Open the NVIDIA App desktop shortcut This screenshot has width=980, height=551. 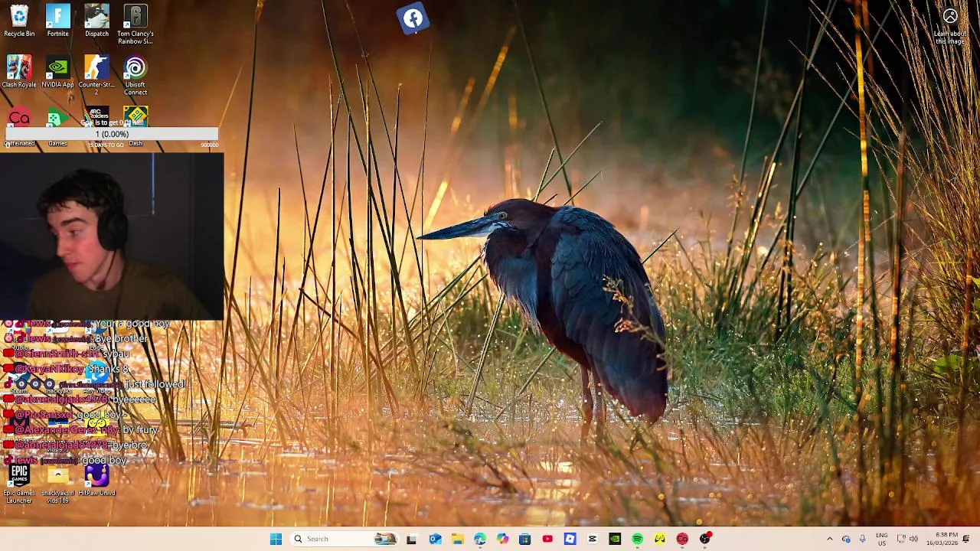(x=57, y=72)
